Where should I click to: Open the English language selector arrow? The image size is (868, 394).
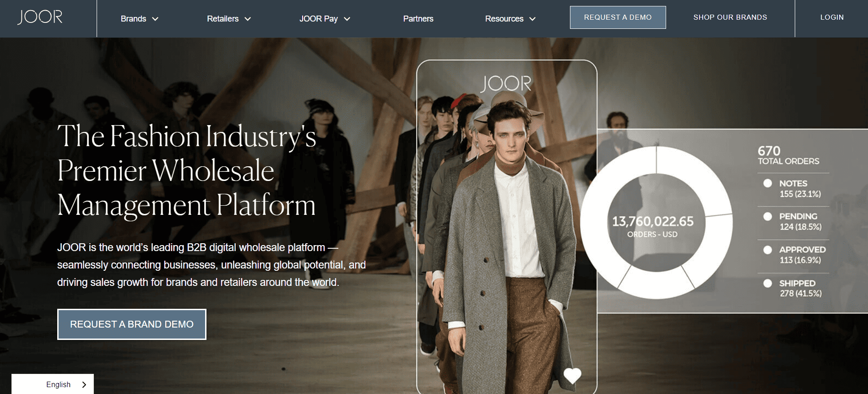[84, 384]
